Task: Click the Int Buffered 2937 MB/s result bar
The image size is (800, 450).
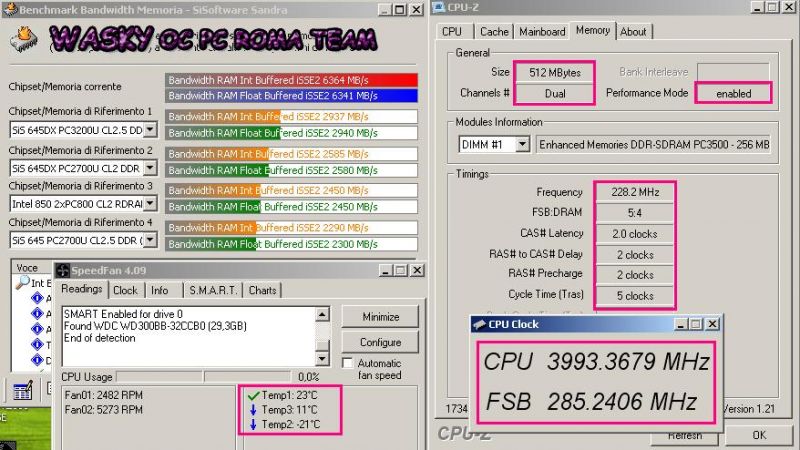Action: tap(291, 116)
